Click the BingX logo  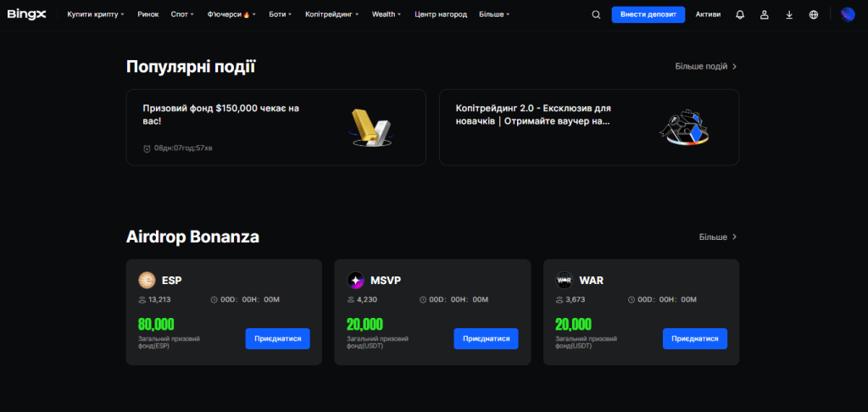pyautogui.click(x=26, y=14)
